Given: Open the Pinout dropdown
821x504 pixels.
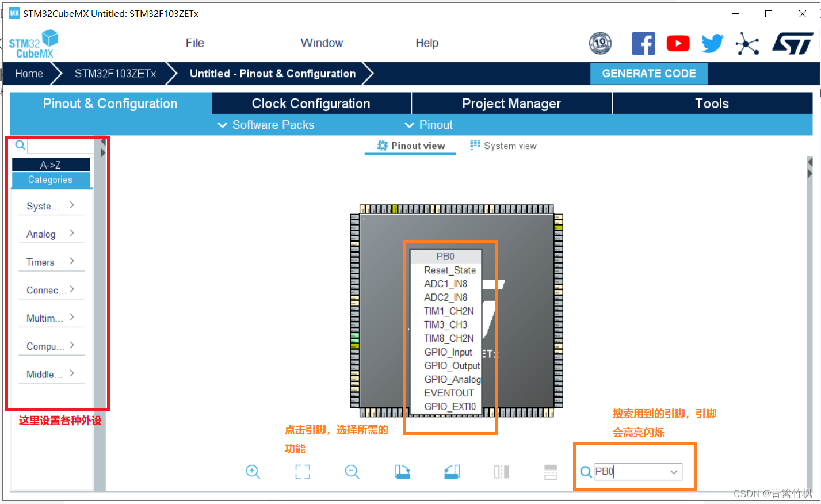Looking at the screenshot, I should pyautogui.click(x=429, y=125).
